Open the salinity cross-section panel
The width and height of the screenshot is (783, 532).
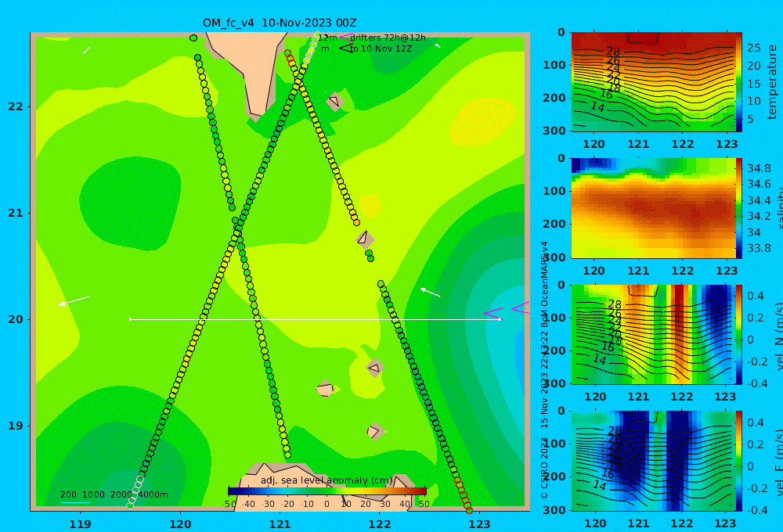pos(653,208)
